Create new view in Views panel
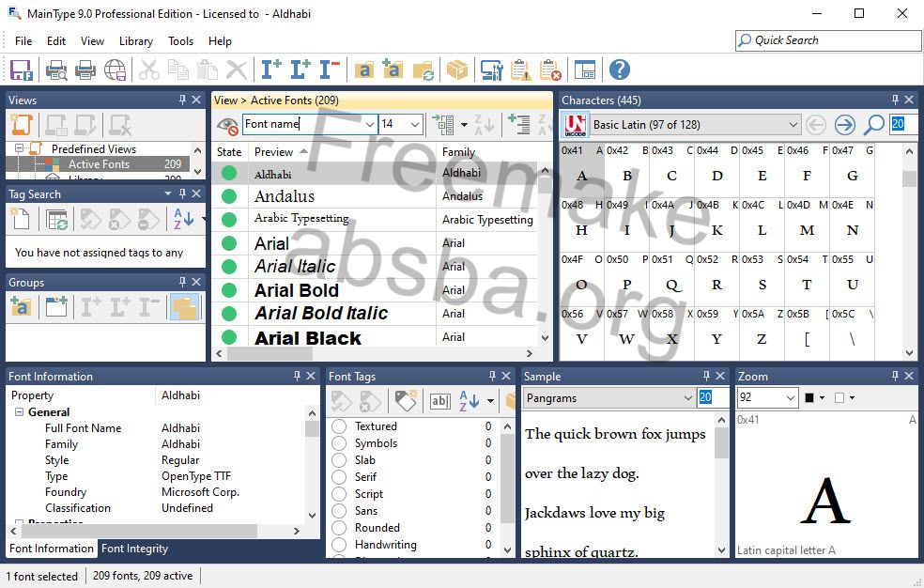The width and height of the screenshot is (924, 588). 22,125
